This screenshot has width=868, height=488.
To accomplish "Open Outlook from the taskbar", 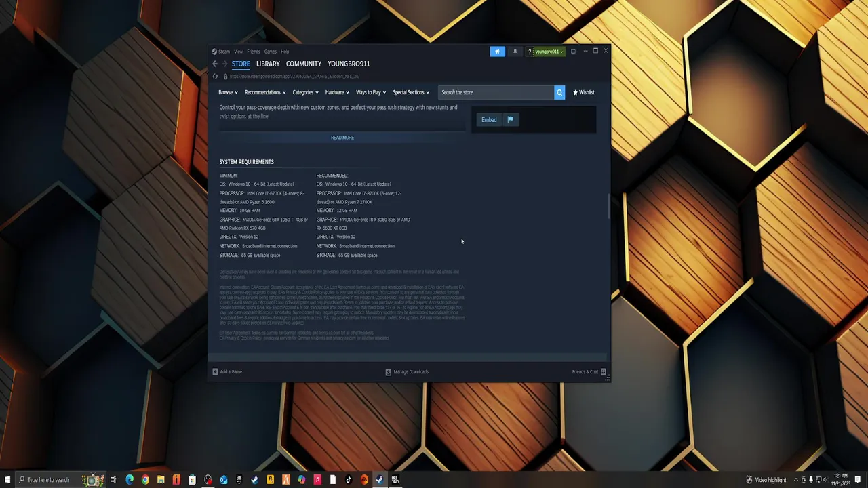I will pos(224,480).
